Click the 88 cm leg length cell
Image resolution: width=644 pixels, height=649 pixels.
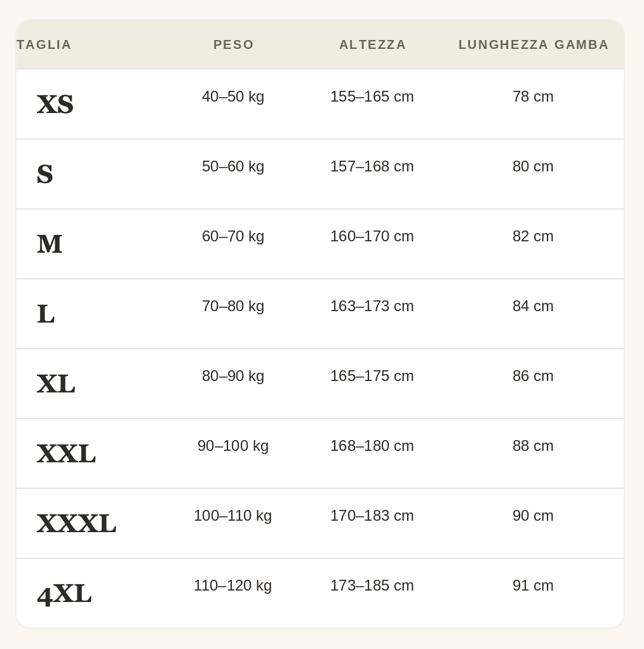[533, 446]
